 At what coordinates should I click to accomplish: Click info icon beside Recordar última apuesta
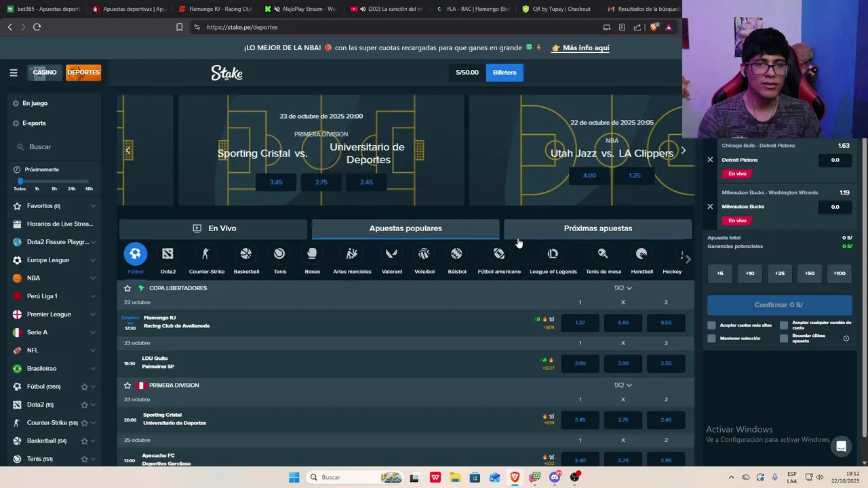point(846,338)
